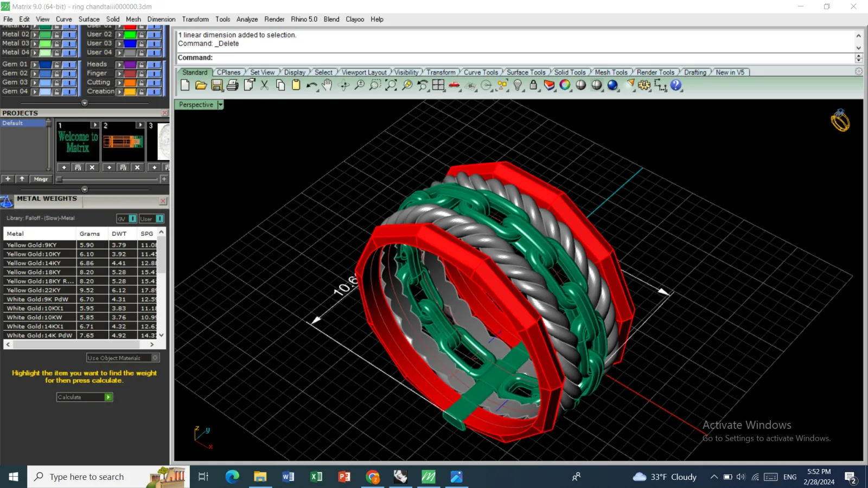
Task: Open Options with the gear icon
Action: pos(644,85)
